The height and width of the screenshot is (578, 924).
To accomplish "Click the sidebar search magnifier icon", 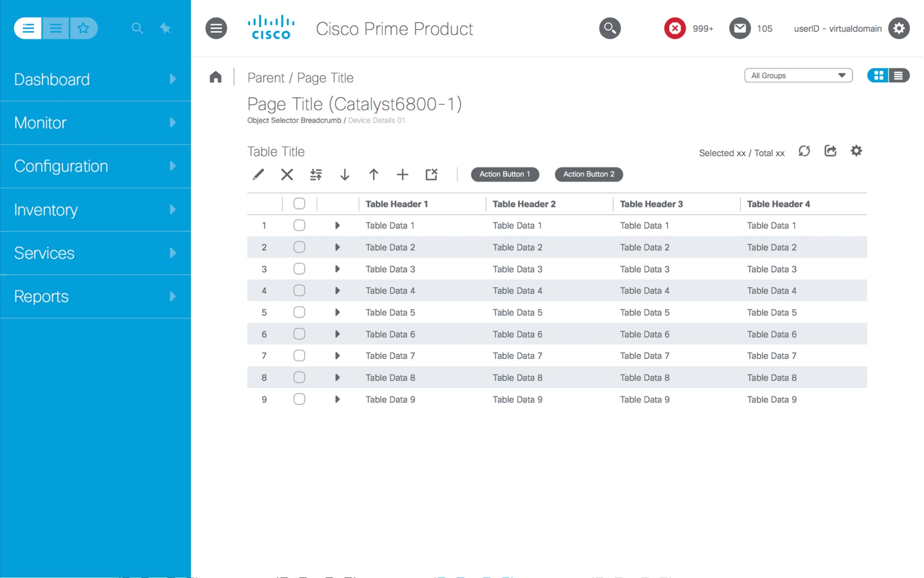I will pos(137,28).
